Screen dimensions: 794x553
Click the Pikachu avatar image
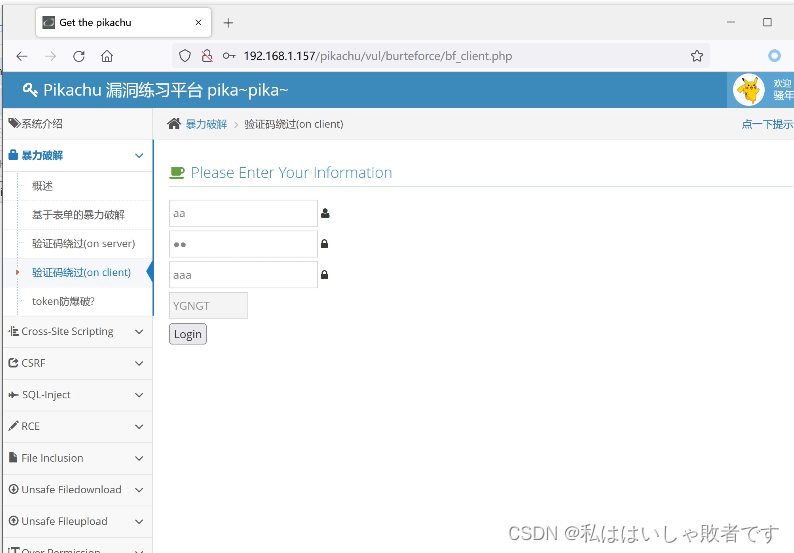748,90
